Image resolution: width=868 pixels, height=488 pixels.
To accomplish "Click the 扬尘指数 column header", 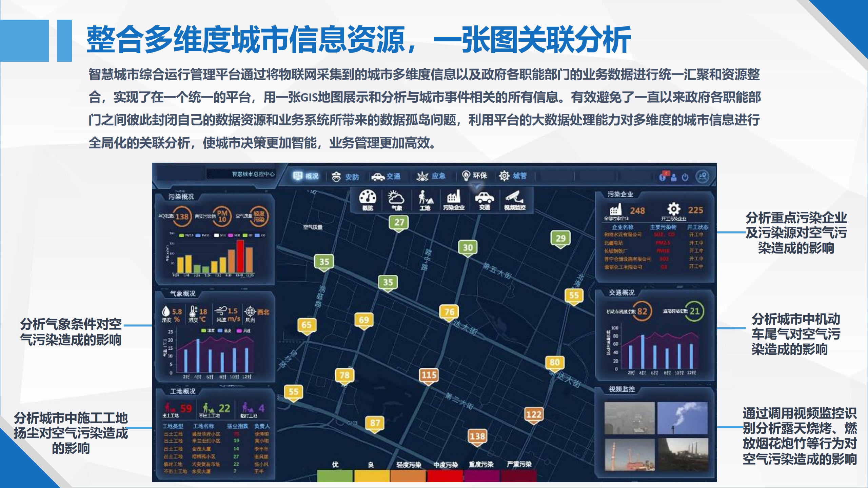I will click(237, 426).
